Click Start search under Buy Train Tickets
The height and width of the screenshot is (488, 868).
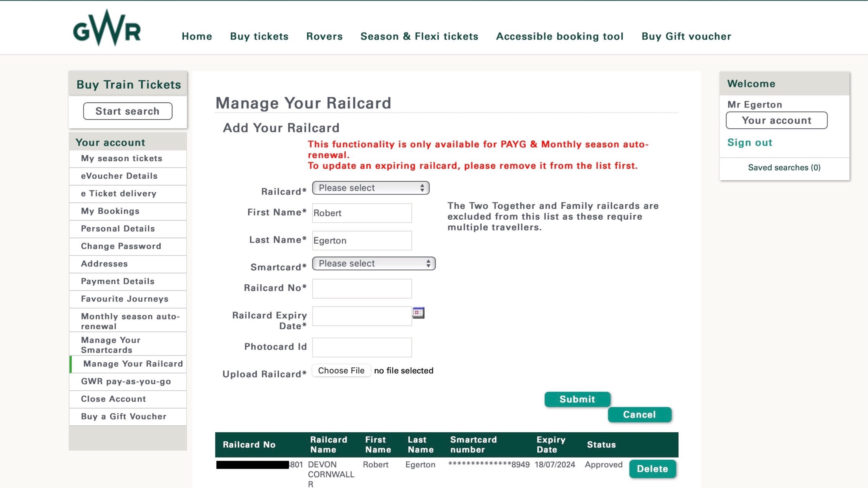(127, 111)
